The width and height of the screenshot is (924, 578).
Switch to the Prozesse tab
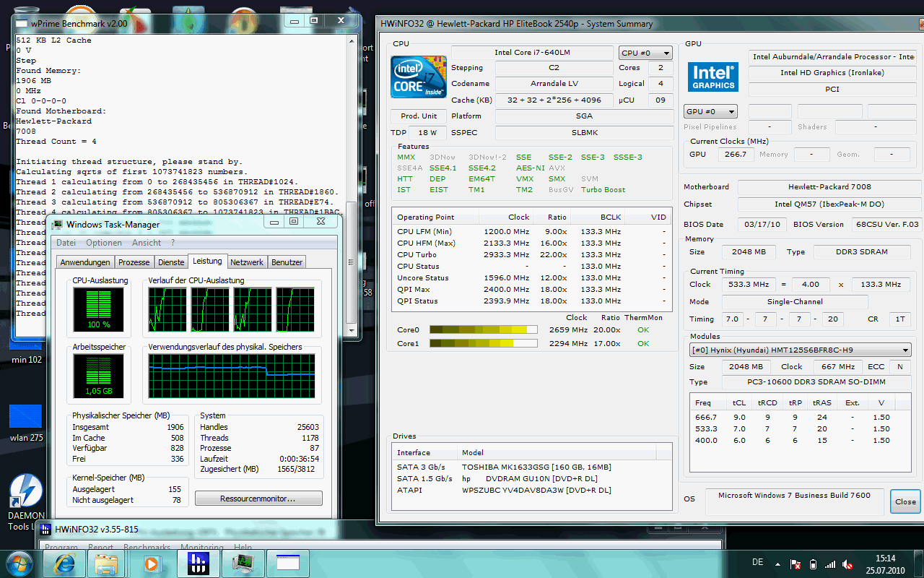click(x=134, y=262)
